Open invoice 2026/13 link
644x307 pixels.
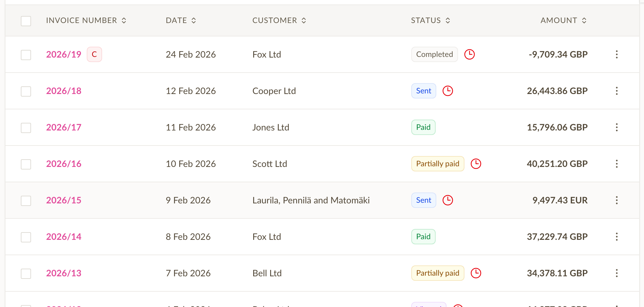click(64, 273)
